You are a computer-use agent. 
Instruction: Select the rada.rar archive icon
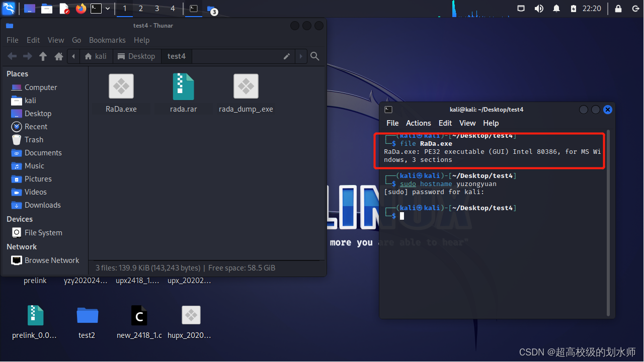click(183, 86)
